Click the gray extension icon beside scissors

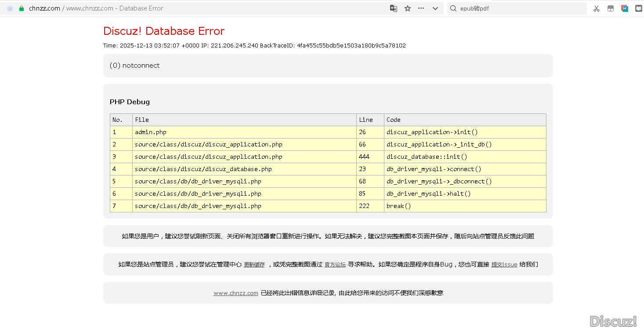(x=610, y=8)
